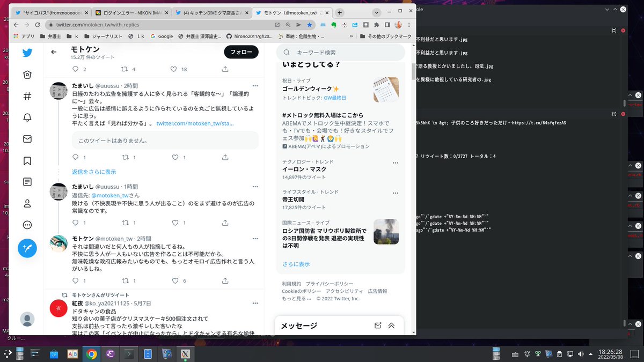
Task: Open the ジャーナリスト bookmark folder
Action: (104, 36)
